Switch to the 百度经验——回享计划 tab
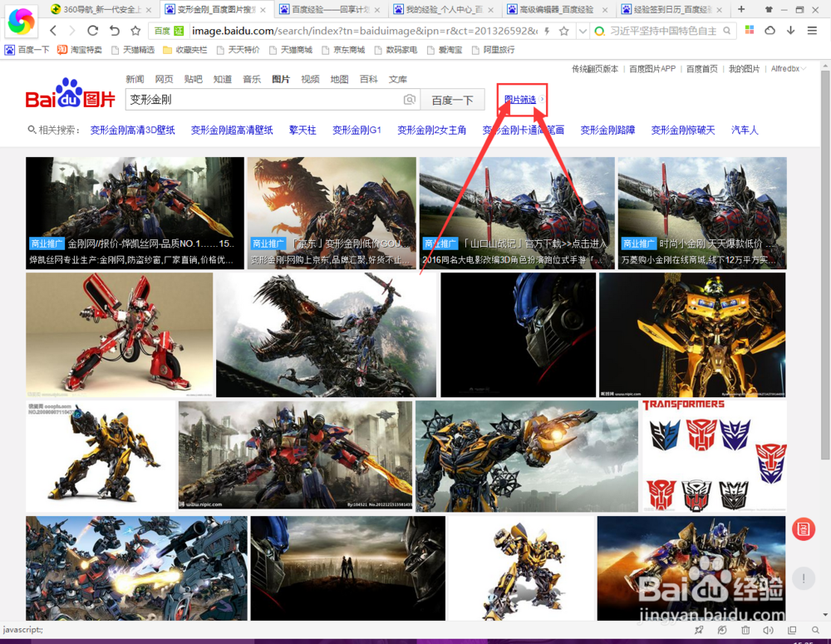Image resolution: width=831 pixels, height=644 pixels. (330, 9)
